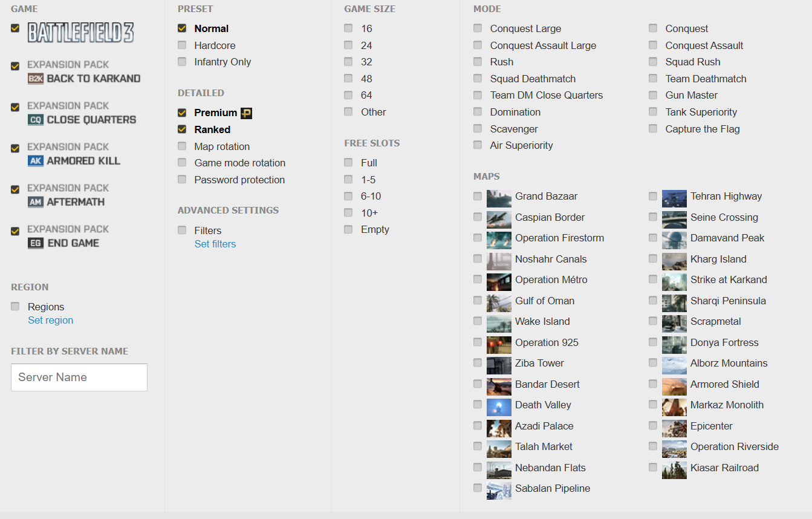Select the Kharg Island map thumbnail
Viewport: 812px width, 519px height.
pyautogui.click(x=674, y=261)
